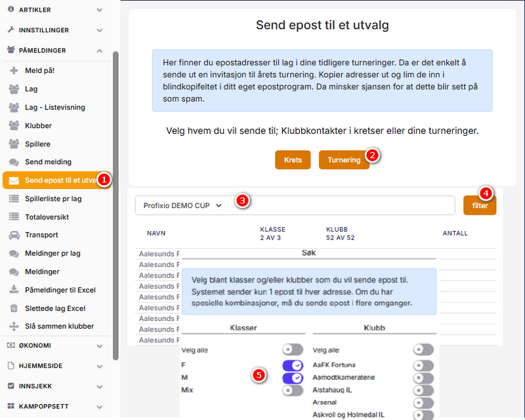Click the Påmeldinger group icon
This screenshot has width=525, height=420.
(x=11, y=50)
